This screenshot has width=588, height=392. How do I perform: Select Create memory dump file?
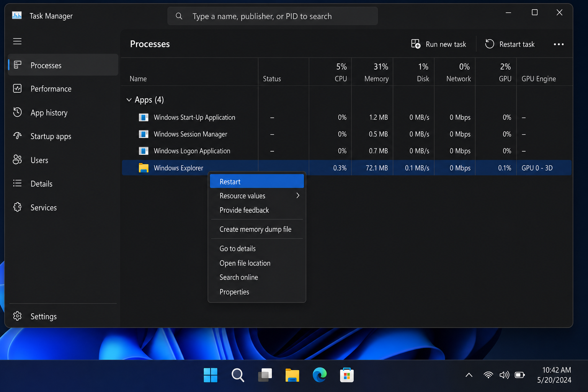click(x=257, y=229)
